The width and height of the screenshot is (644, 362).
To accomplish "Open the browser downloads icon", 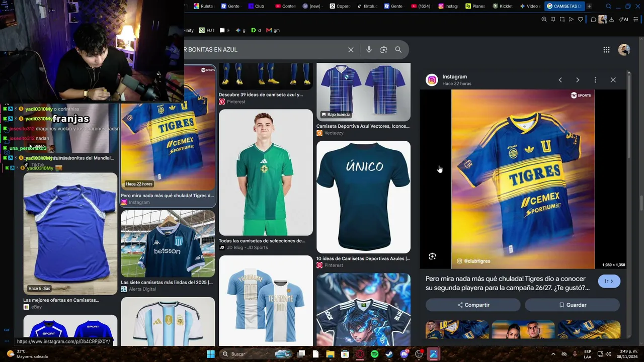I will point(611,20).
